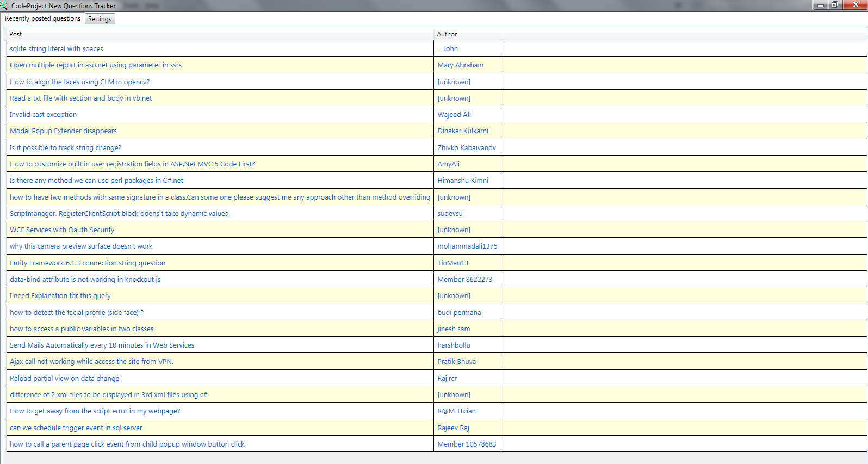Screen dimensions: 868x464
Task: View author Rajeev Raj
Action: [x=454, y=428]
